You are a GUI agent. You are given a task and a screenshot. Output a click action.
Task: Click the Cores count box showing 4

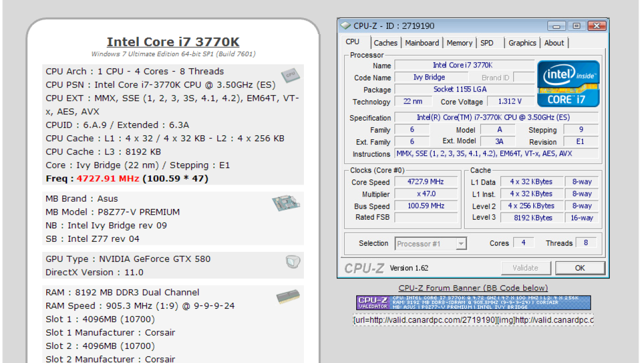click(524, 243)
